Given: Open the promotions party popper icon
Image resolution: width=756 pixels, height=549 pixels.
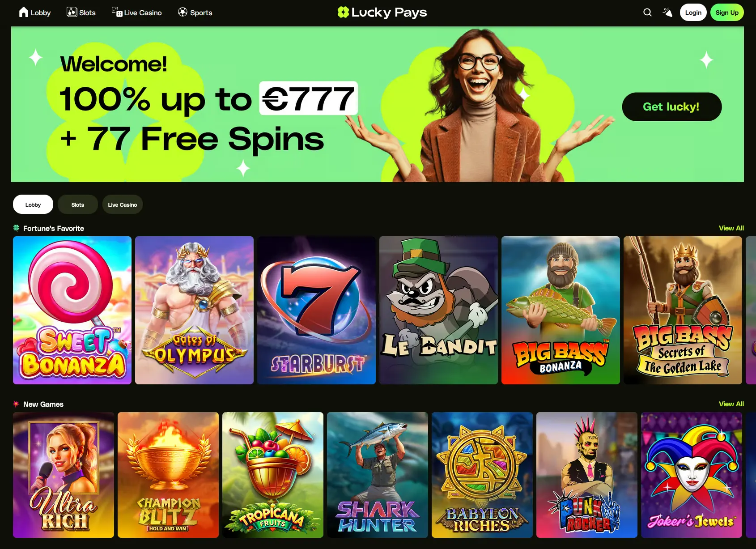Looking at the screenshot, I should [x=667, y=13].
